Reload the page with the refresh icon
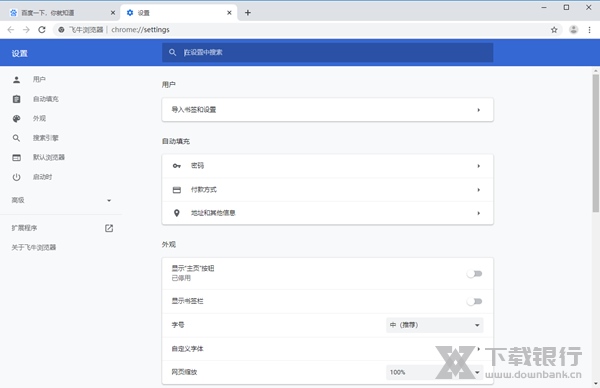 (x=42, y=29)
